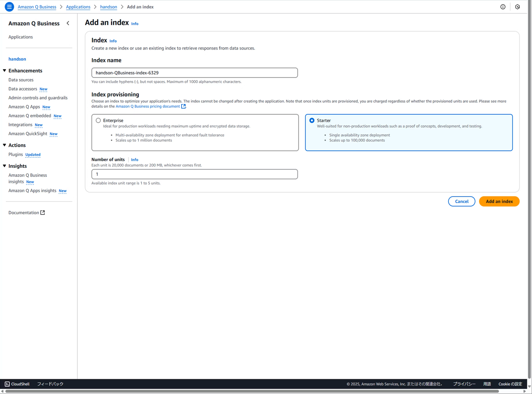Open the settings hexagon icon top right
The height and width of the screenshot is (394, 532).
pyautogui.click(x=517, y=7)
